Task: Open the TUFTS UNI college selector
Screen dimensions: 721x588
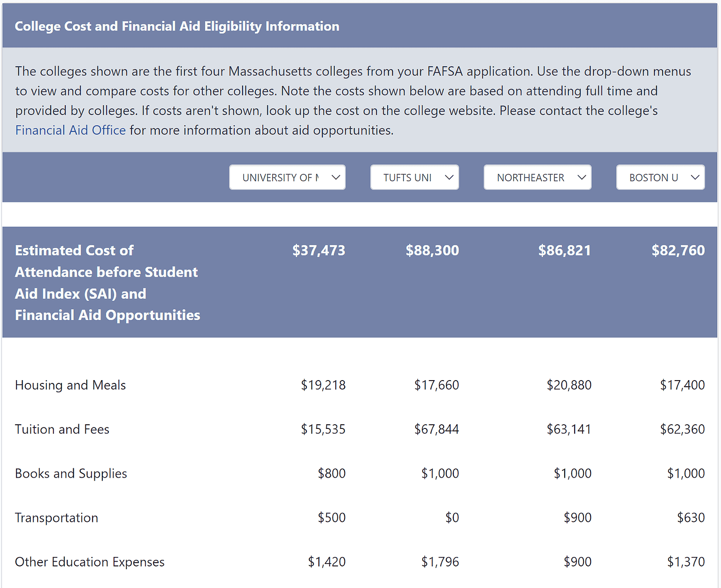Action: click(414, 177)
